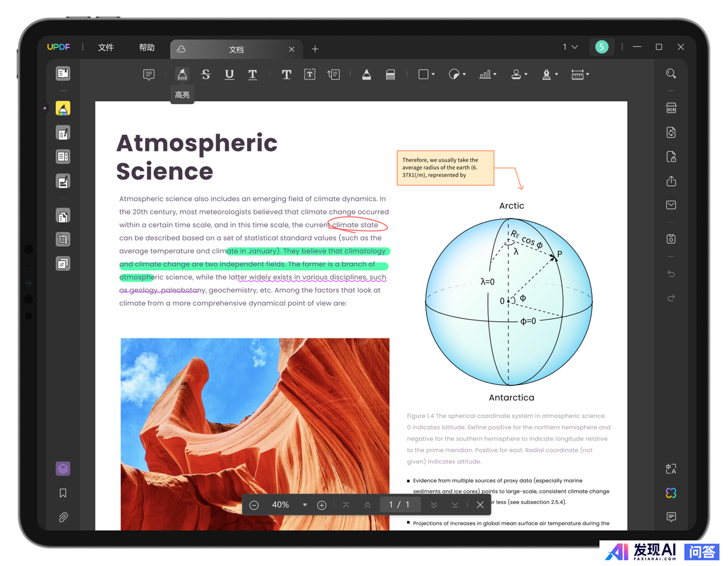The height and width of the screenshot is (566, 728).
Task: Open the batch tools icon in left sidebar
Action: click(63, 263)
